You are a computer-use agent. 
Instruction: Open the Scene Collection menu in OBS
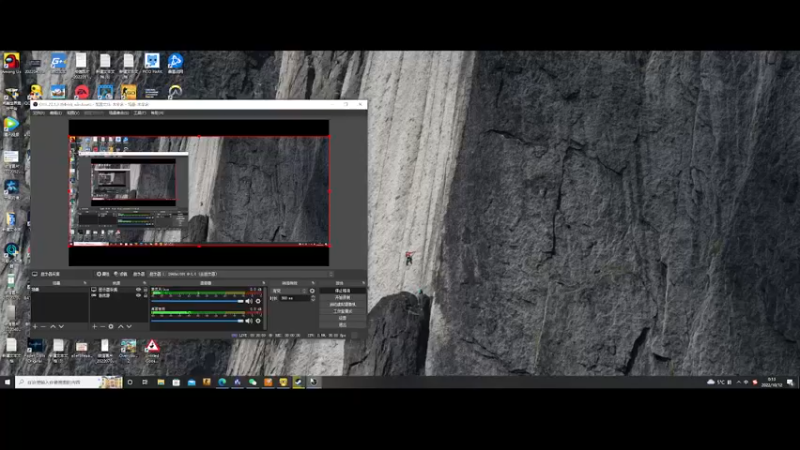(x=119, y=113)
